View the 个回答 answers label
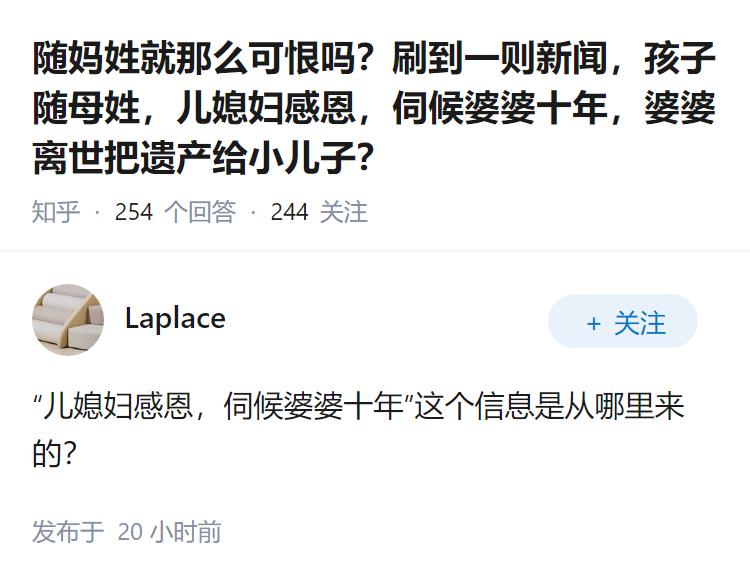750x582 pixels. coord(200,212)
